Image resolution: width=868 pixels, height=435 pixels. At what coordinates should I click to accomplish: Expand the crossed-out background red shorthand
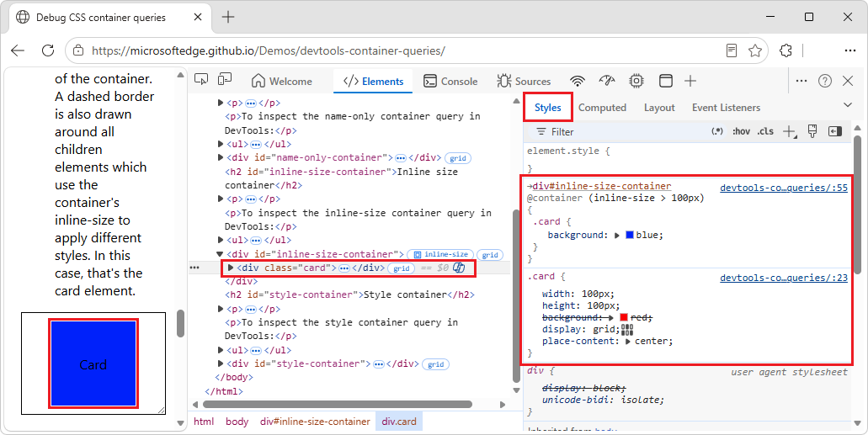point(611,318)
